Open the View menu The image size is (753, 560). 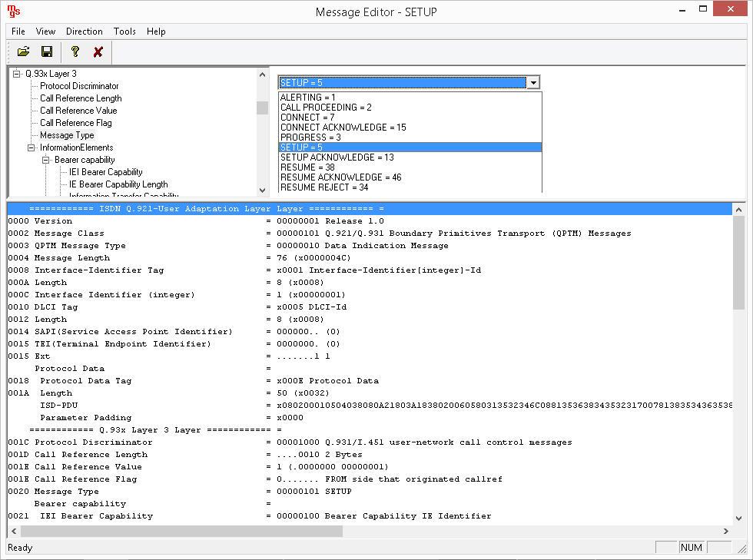coord(45,31)
